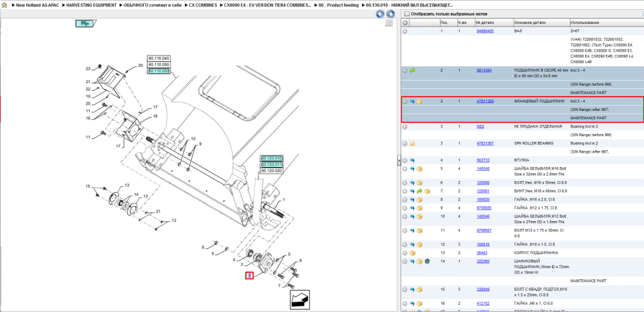Click yellow note icon for part 47831367
644x312 pixels.
[413, 144]
